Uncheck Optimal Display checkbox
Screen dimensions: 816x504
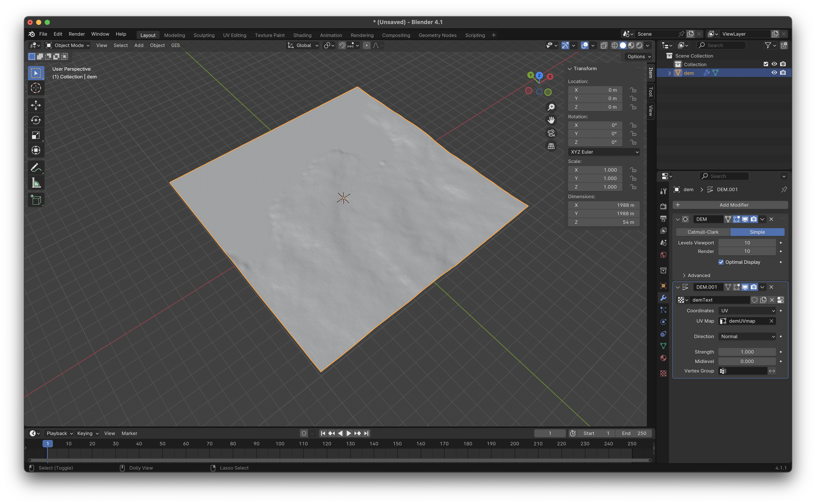coord(721,262)
